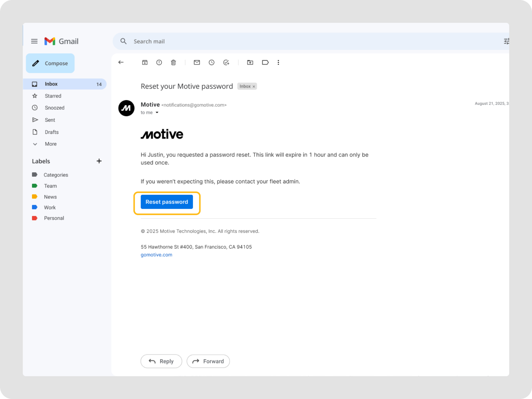Expand recipient details arrow next to 'to me'
Image resolution: width=532 pixels, height=399 pixels.
157,112
